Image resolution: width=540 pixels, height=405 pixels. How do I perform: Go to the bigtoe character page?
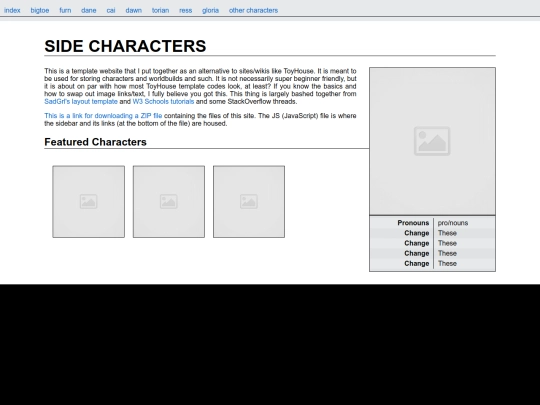tap(40, 10)
